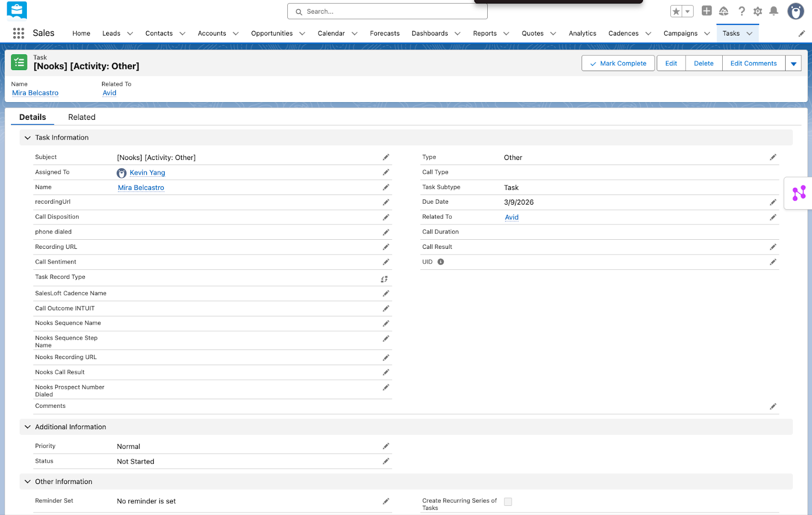Open the user profile avatar
812x515 pixels.
coord(795,11)
